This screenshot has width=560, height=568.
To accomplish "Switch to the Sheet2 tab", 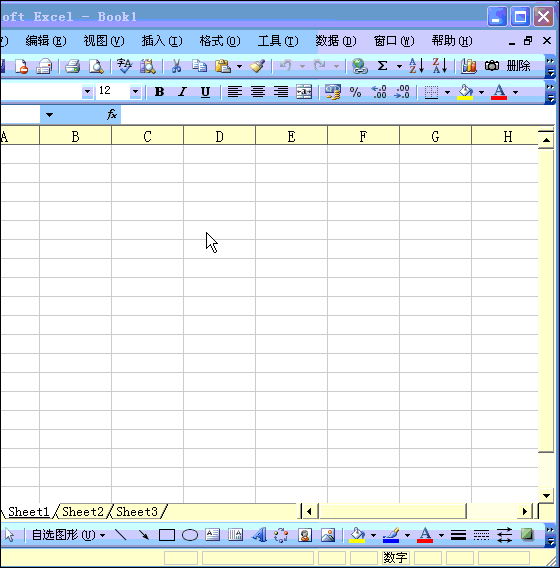I will pos(83,512).
